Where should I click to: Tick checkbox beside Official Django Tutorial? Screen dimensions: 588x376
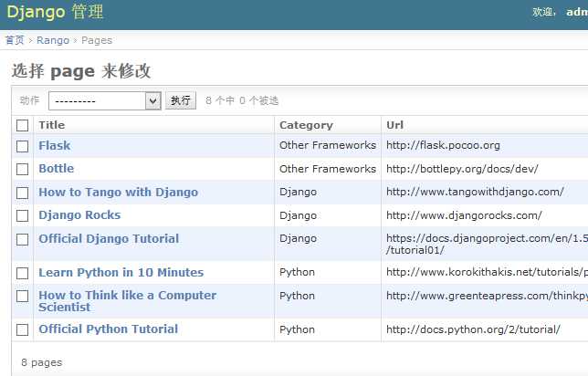pos(22,239)
